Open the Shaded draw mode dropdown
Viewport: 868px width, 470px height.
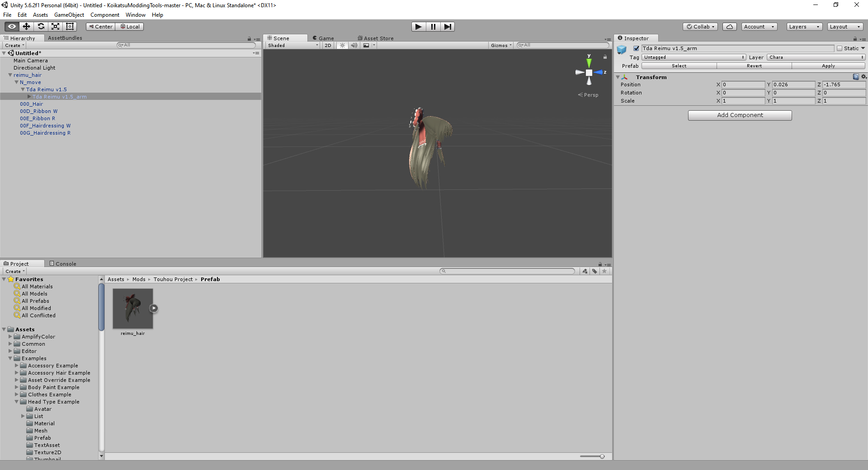[x=291, y=45]
